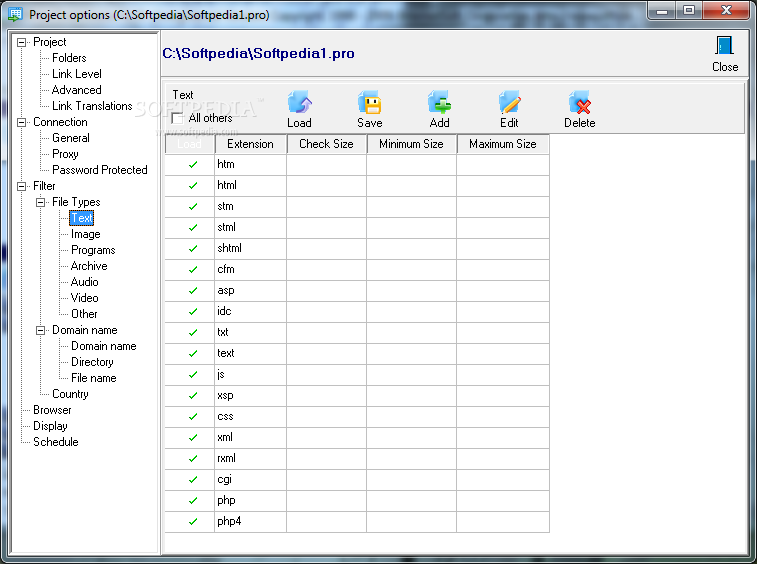This screenshot has width=757, height=564.
Task: Open the Display settings
Action: [x=50, y=426]
